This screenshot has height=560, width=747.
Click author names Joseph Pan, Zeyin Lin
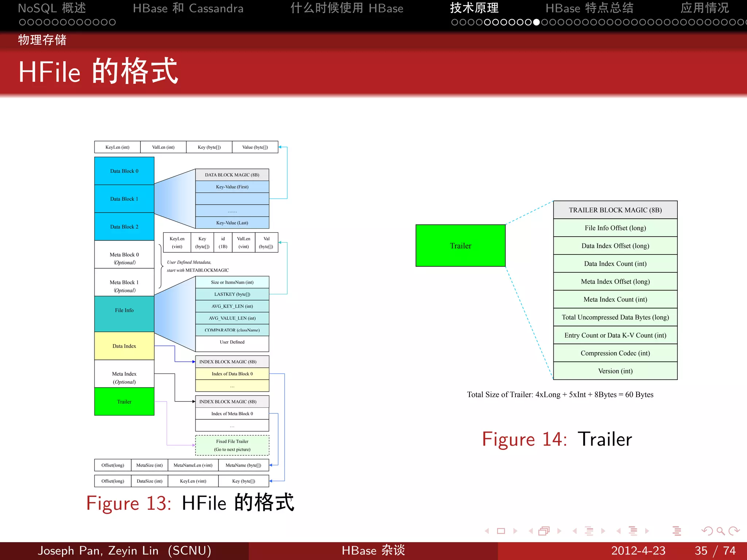[x=98, y=551]
